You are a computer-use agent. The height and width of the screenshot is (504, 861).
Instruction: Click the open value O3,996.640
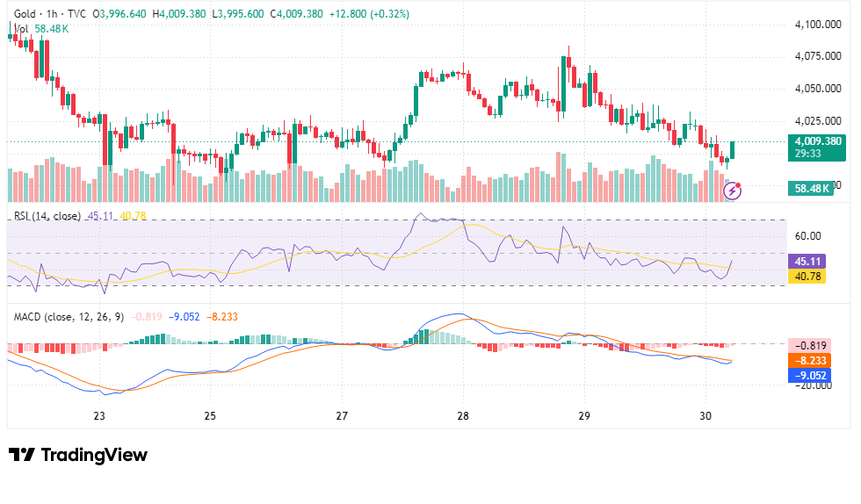pos(119,14)
